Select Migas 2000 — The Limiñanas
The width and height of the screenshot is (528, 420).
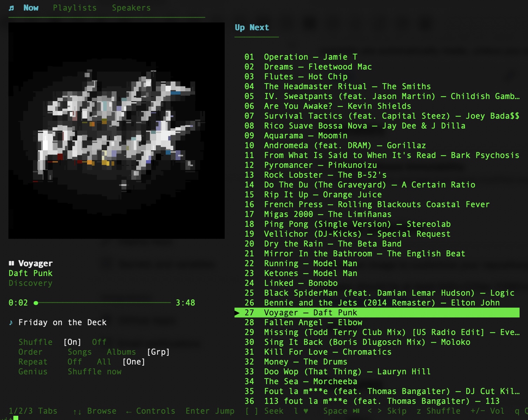[377, 214]
